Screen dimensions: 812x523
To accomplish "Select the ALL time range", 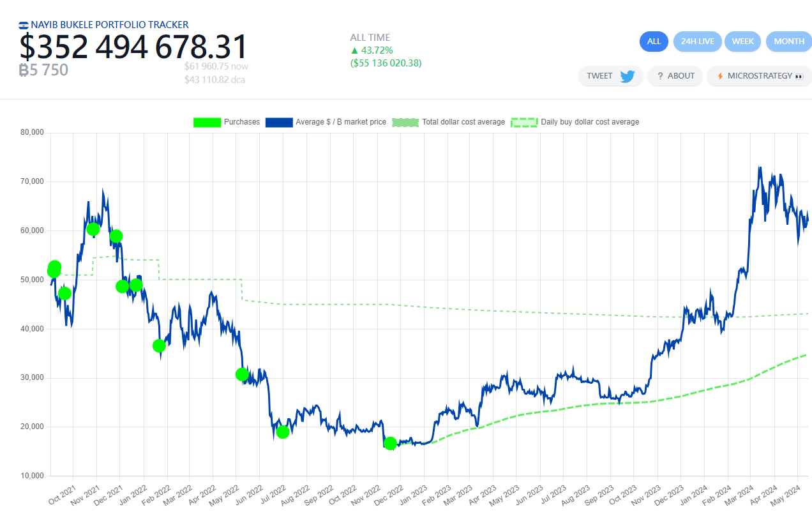I will [654, 42].
